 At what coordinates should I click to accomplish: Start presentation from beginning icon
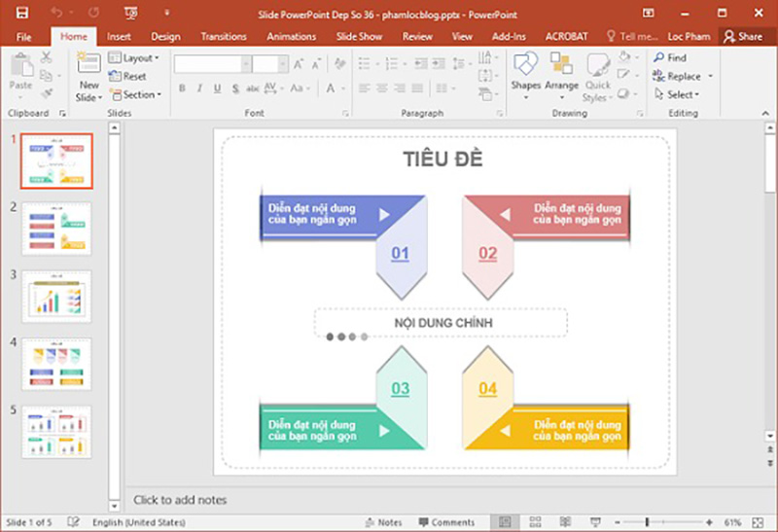point(131,13)
